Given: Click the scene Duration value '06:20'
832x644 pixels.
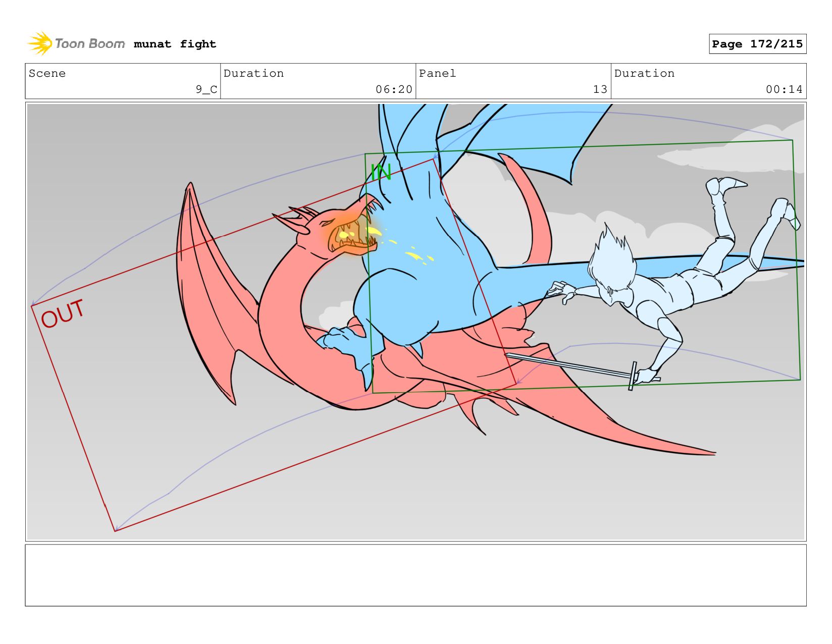Looking at the screenshot, I should coord(394,89).
